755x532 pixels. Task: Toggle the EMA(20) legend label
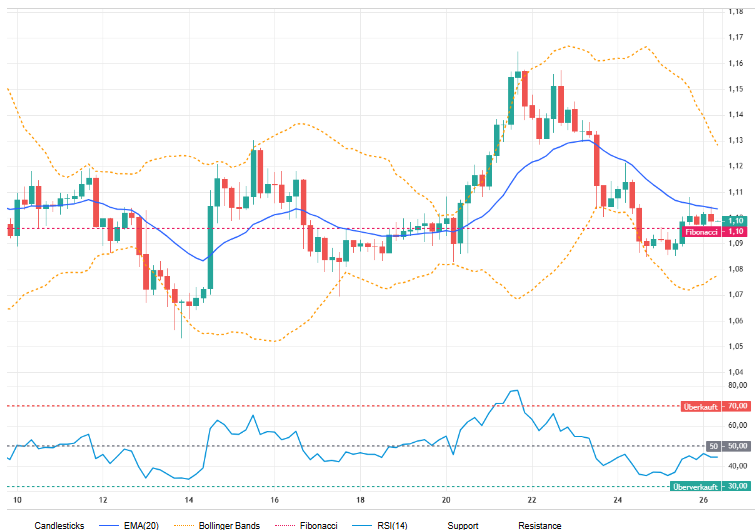click(x=141, y=525)
